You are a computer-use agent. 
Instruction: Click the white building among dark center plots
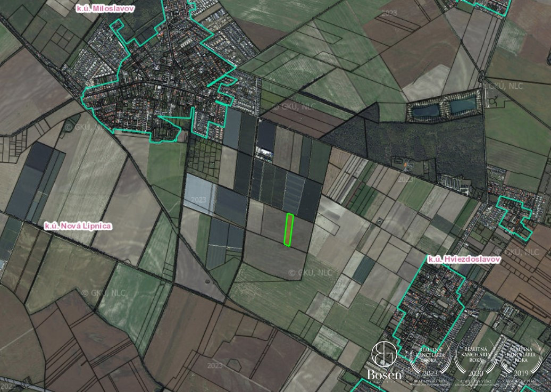264,154
